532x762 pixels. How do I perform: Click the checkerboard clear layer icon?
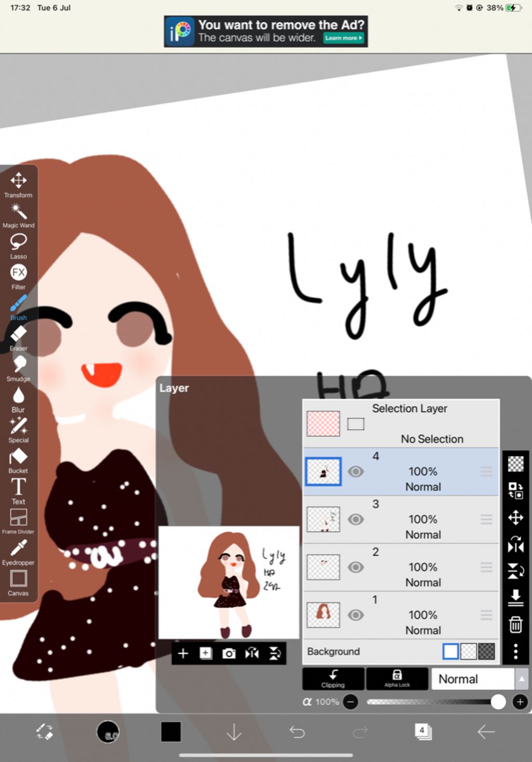coord(515,463)
